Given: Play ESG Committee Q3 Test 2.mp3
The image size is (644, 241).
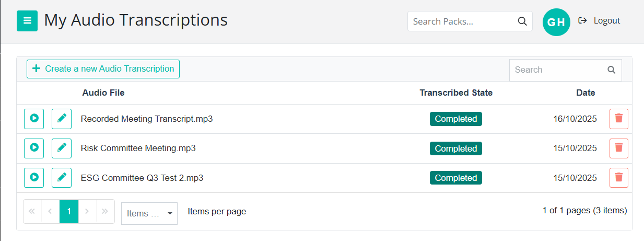Looking at the screenshot, I should (x=34, y=178).
